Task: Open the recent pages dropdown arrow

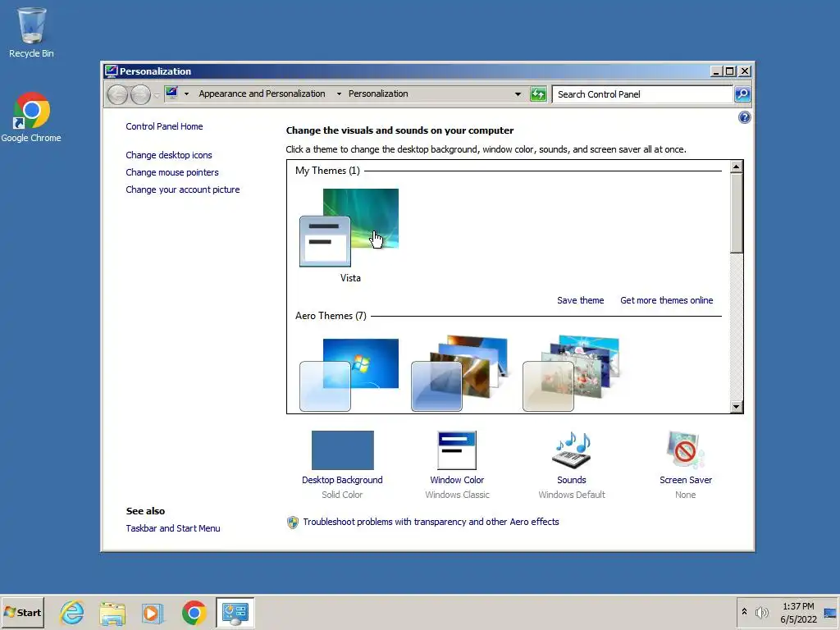Action: [x=157, y=95]
